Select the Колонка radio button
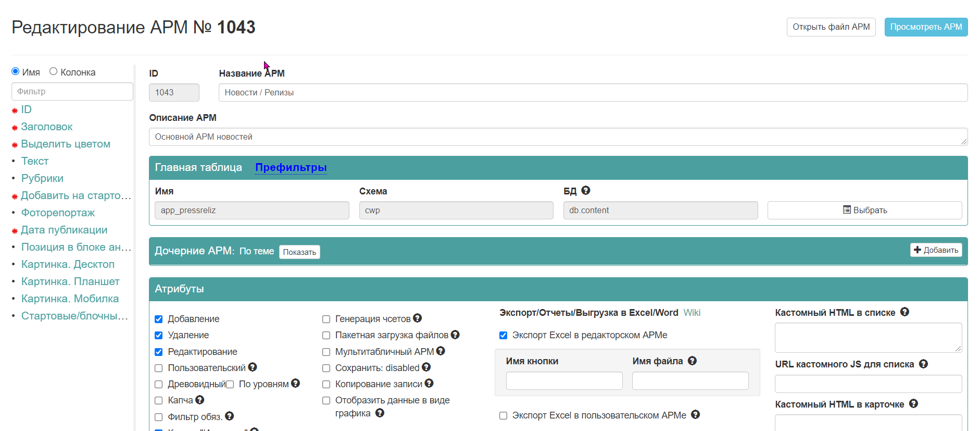Screen dimensions: 980x431 click(x=53, y=71)
